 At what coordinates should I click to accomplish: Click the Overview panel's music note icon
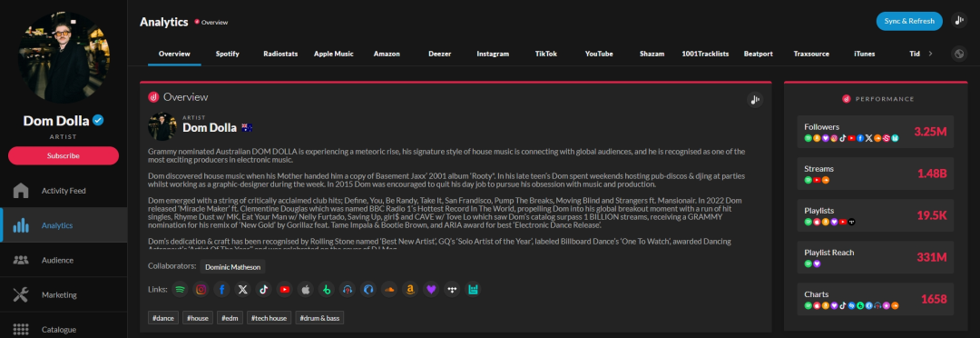pos(755,99)
